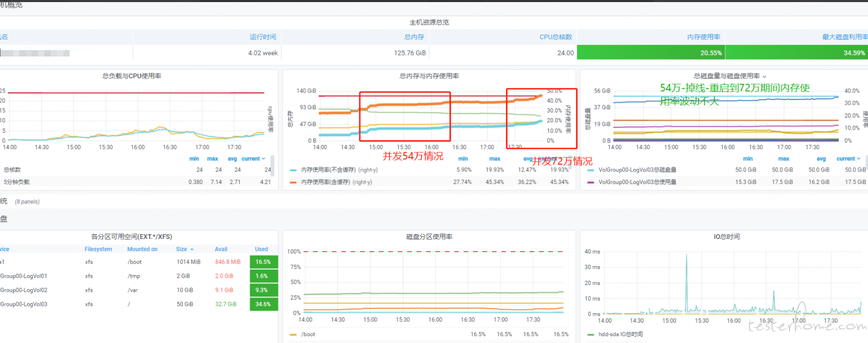Click the green 20.55% memory usage cell

click(x=651, y=52)
